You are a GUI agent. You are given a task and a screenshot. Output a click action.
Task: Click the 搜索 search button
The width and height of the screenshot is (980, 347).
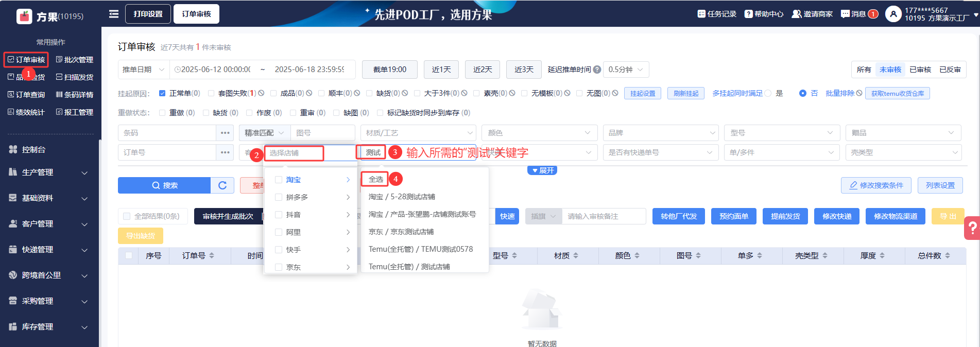(164, 185)
